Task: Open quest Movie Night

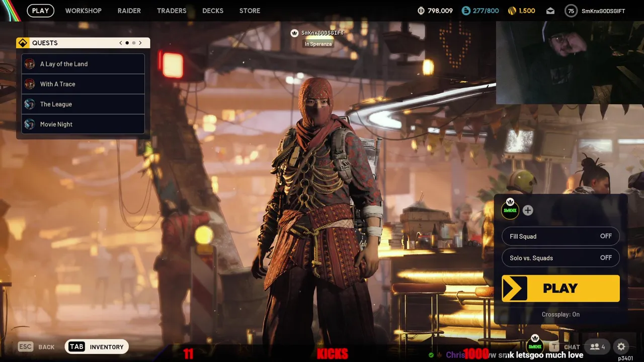Action: tap(83, 124)
